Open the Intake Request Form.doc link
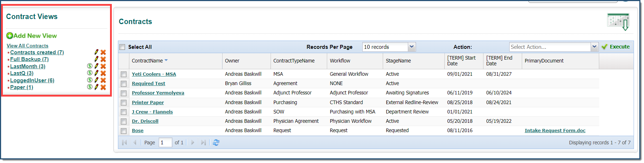Image resolution: width=644 pixels, height=163 pixels. pyautogui.click(x=555, y=131)
